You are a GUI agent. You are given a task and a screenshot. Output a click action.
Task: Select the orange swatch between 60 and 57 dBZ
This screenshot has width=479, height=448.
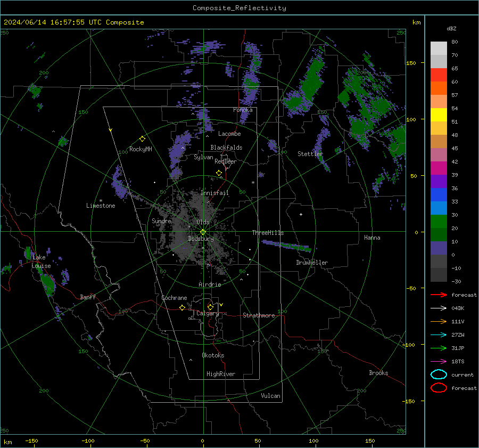tap(439, 88)
